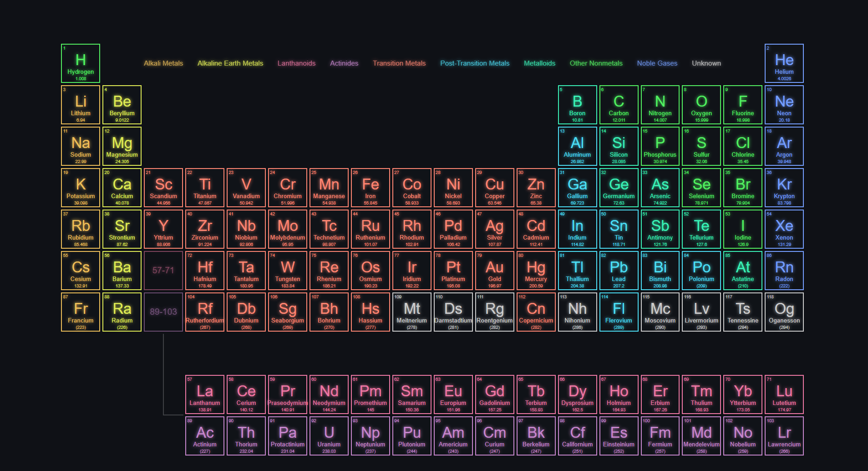Image resolution: width=868 pixels, height=471 pixels.
Task: Click the 89-103 actinide placeholder tile
Action: click(x=163, y=312)
